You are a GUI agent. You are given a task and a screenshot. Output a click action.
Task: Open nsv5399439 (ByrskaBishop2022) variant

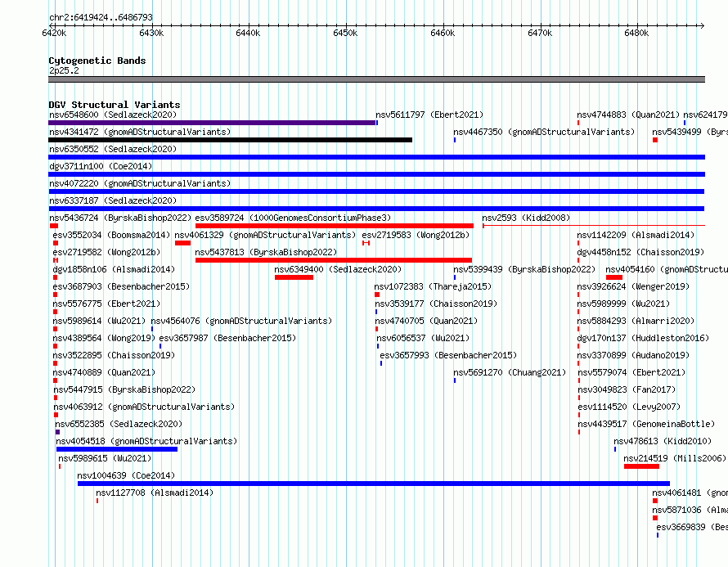[x=524, y=269]
